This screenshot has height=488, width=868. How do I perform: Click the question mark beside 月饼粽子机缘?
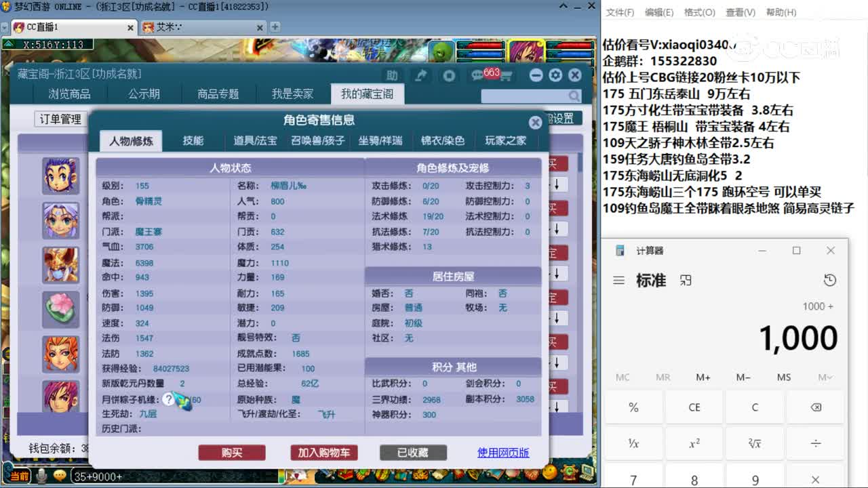coord(167,401)
